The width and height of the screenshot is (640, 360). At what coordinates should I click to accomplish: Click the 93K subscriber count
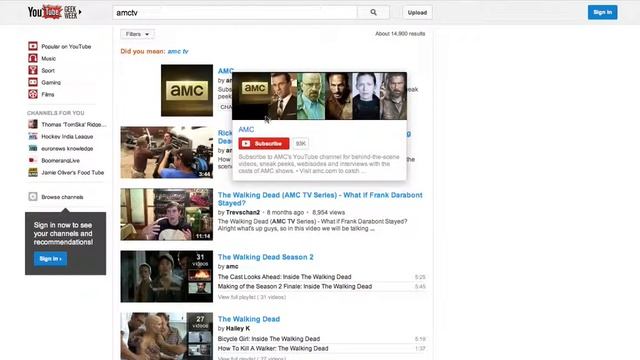[x=300, y=144]
